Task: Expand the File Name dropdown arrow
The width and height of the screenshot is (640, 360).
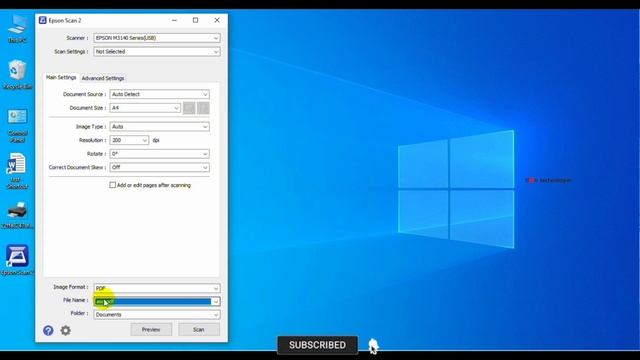Action: (216, 302)
